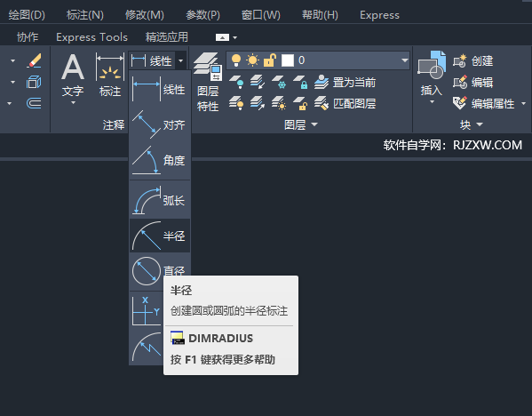This screenshot has width=532, height=416.
Task: Choose the Aligned (对齐) dimension tool
Action: click(160, 124)
